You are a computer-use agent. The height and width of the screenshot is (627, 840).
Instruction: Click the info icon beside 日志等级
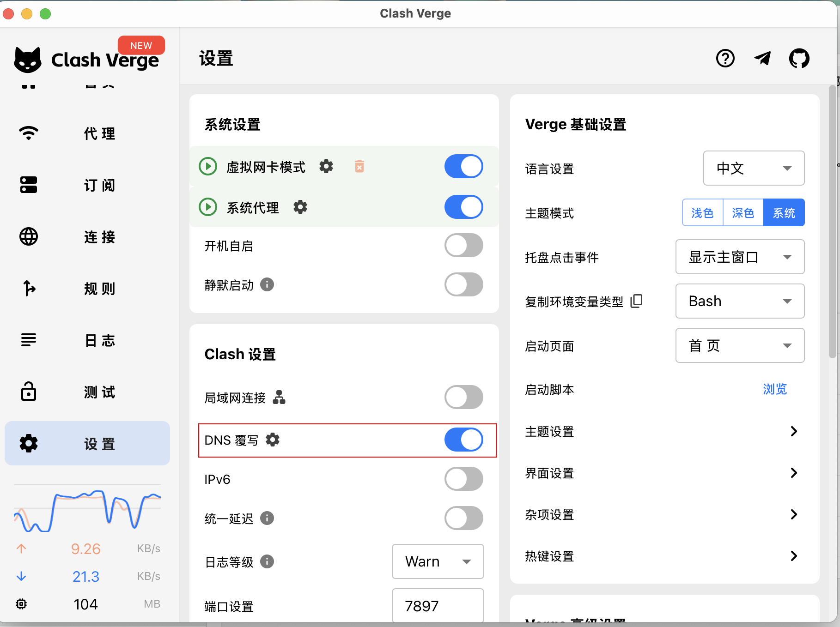[267, 561]
